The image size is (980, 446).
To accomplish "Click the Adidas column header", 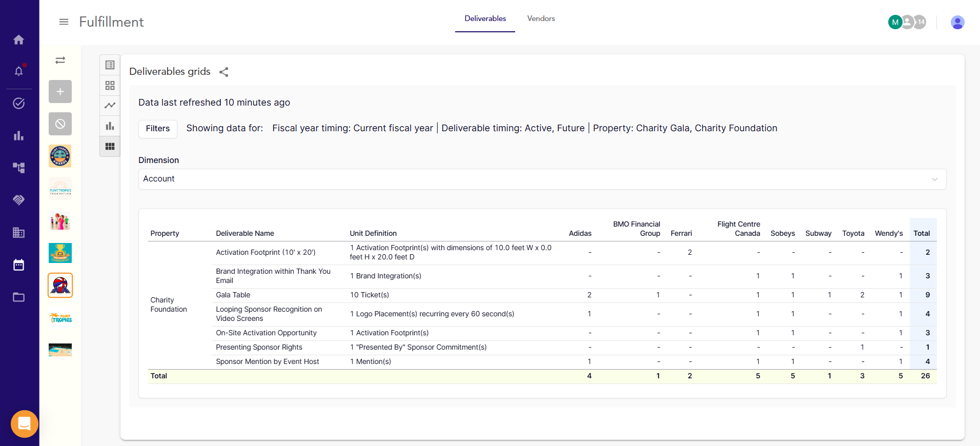I will click(580, 233).
